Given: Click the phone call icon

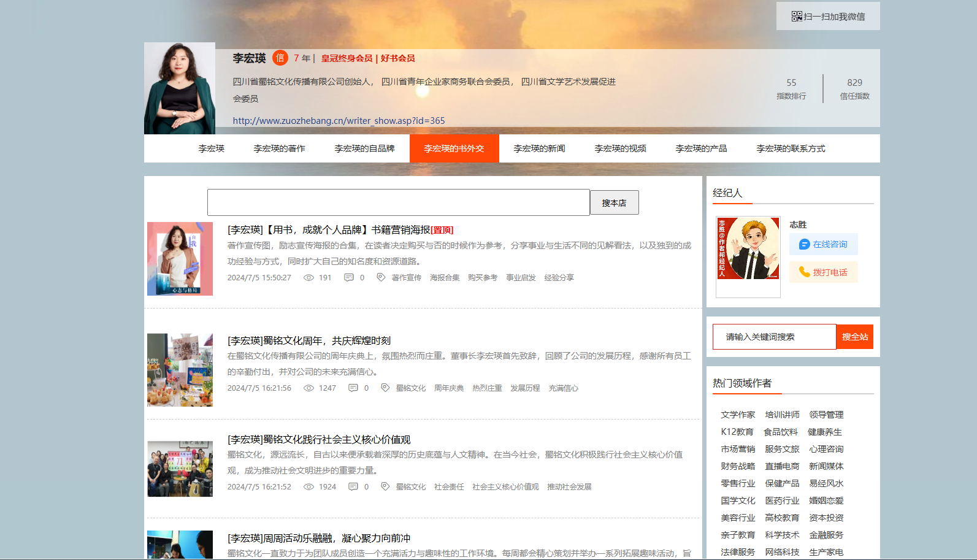Looking at the screenshot, I should (x=804, y=272).
